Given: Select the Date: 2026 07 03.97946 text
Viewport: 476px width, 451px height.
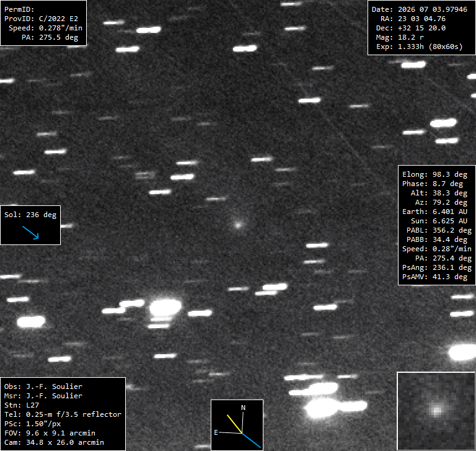Looking at the screenshot, I should pyautogui.click(x=419, y=9).
